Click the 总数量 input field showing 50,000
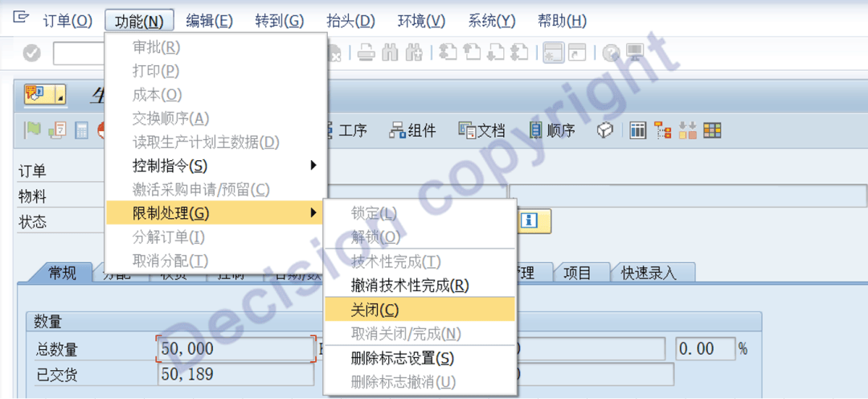868x399 pixels. point(233,350)
